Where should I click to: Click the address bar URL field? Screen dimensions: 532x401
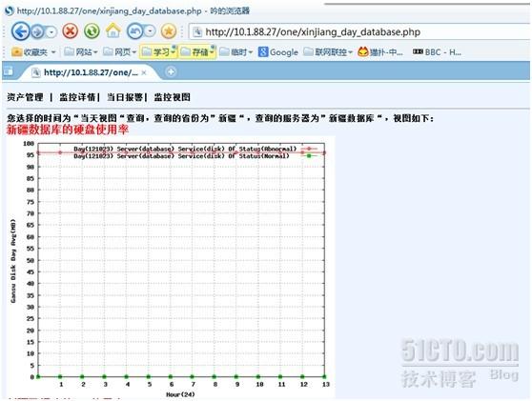359,32
